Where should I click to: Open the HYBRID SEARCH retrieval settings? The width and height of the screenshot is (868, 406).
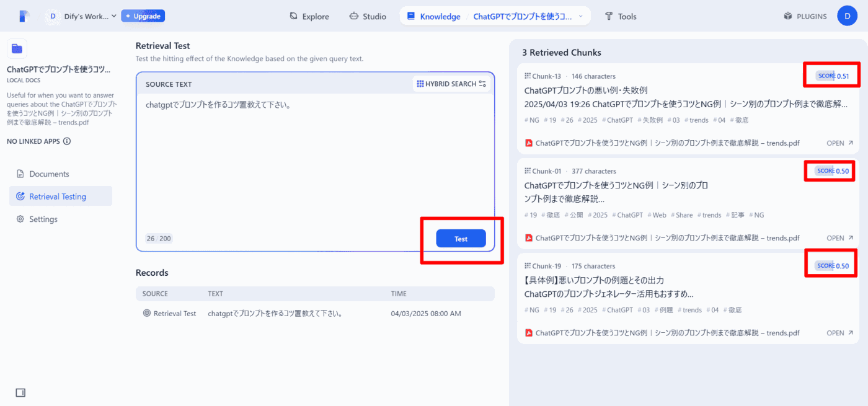tap(451, 84)
